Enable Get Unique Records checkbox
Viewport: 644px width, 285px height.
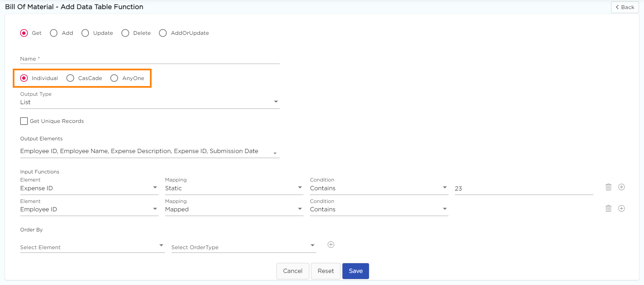pyautogui.click(x=24, y=121)
